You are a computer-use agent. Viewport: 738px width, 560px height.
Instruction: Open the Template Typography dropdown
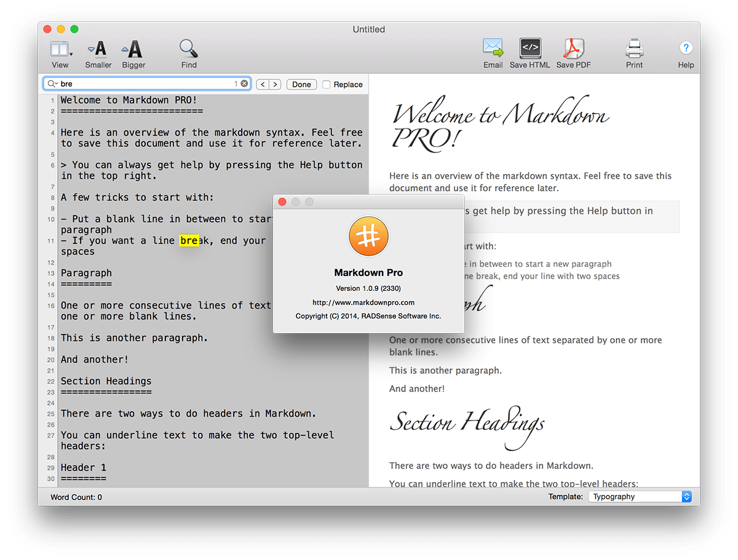640,497
